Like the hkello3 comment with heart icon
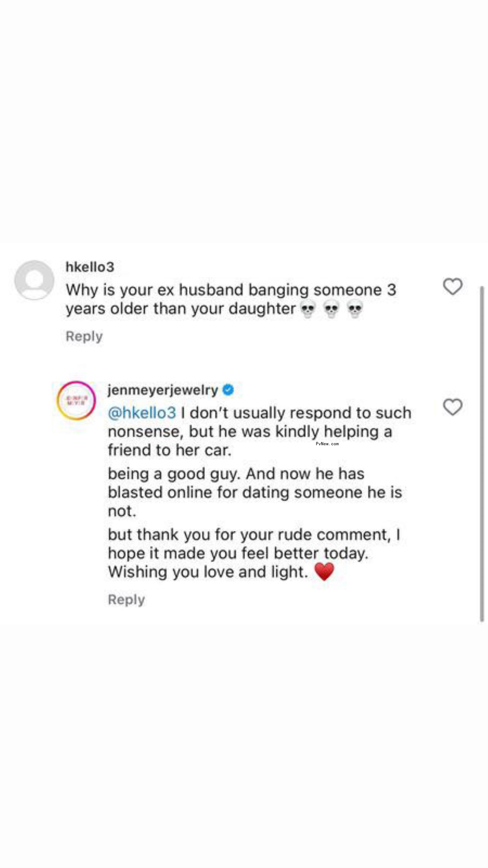The image size is (488, 868). (x=452, y=286)
